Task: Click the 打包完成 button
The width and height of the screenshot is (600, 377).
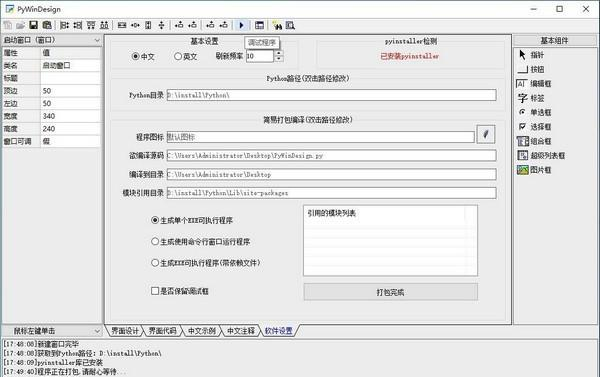Action: [391, 292]
